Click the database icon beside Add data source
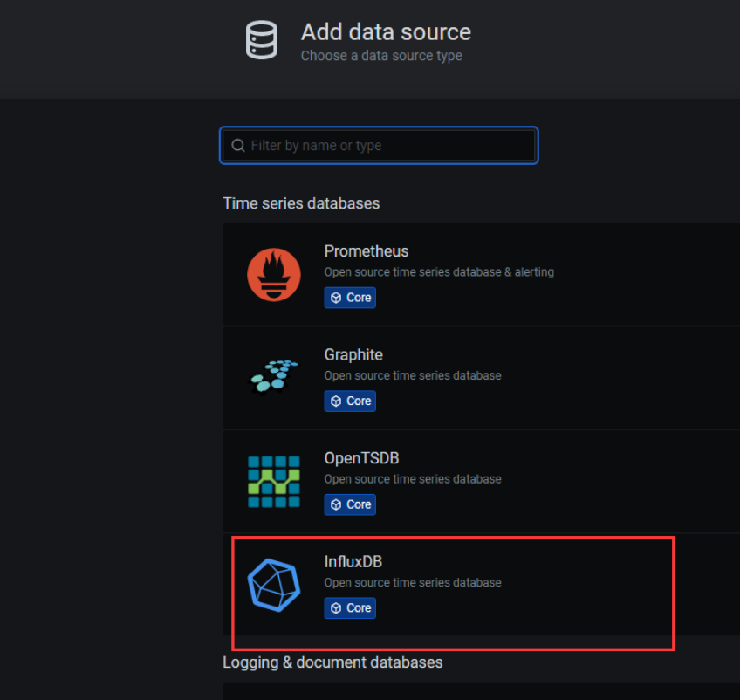This screenshot has width=740, height=700. coord(262,40)
